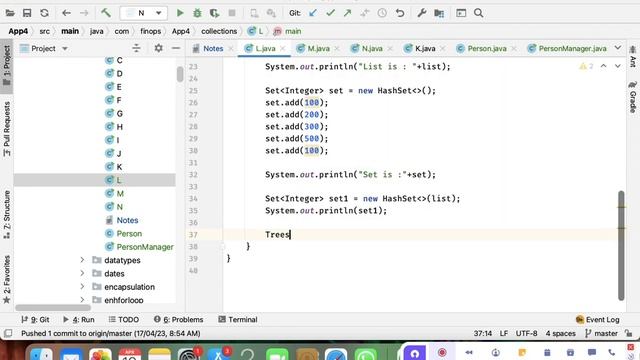This screenshot has width=640, height=360.
Task: Go to the previous highlighted error arrow
Action: click(x=603, y=66)
